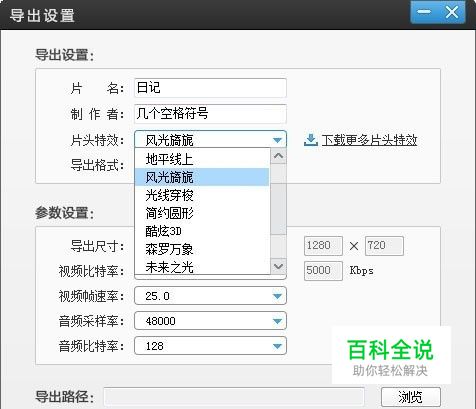Image resolution: width=476 pixels, height=409 pixels.
Task: Open the 音频采样率 dropdown showing 48000
Action: pyautogui.click(x=210, y=321)
